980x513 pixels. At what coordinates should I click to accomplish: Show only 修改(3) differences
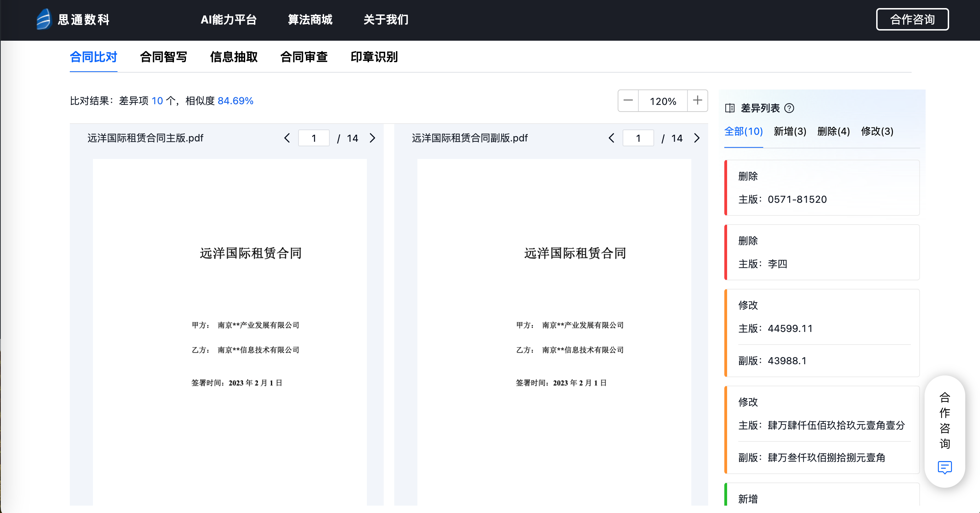(877, 132)
